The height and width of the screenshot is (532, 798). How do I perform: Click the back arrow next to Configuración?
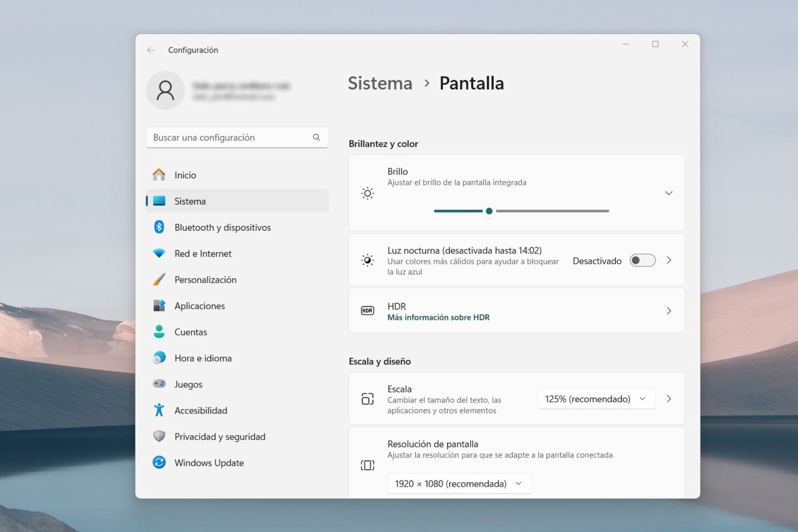point(151,50)
